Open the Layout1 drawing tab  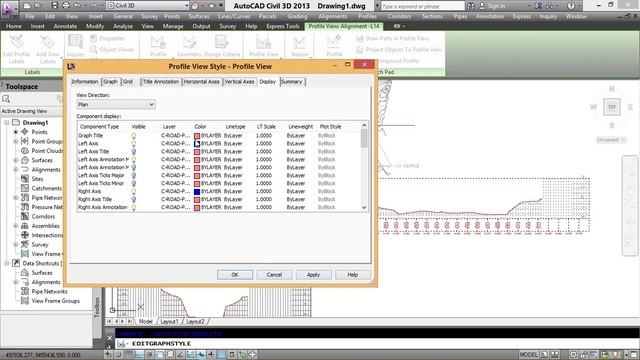click(x=169, y=322)
